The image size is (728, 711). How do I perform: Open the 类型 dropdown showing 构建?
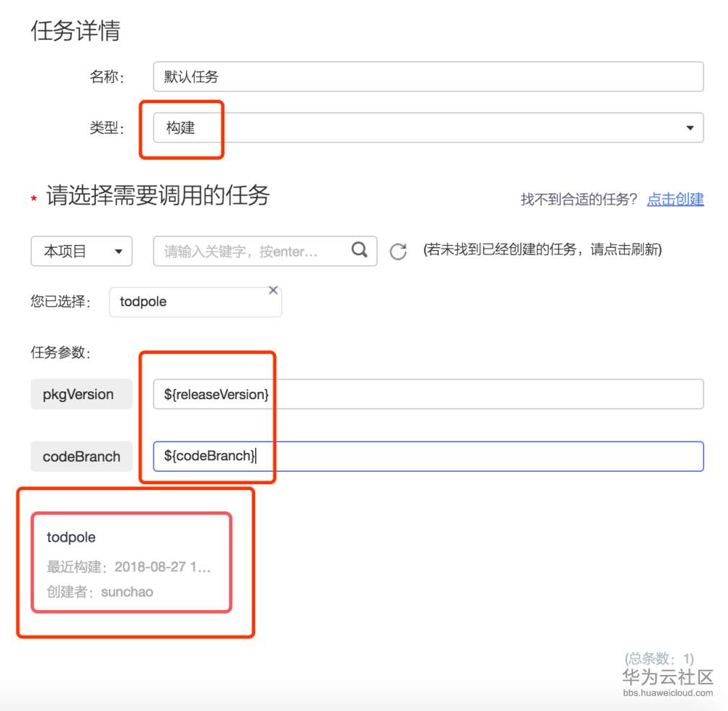(x=428, y=128)
